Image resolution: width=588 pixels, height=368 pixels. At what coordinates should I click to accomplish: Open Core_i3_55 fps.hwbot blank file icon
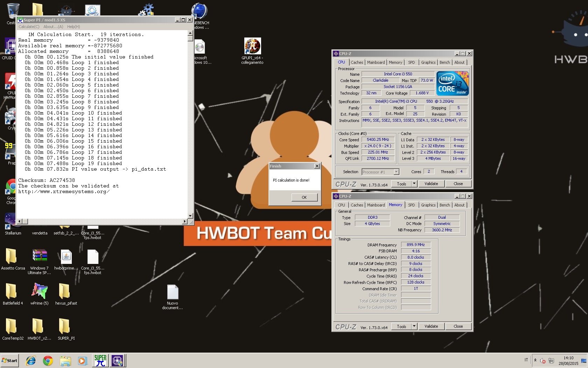pyautogui.click(x=93, y=261)
